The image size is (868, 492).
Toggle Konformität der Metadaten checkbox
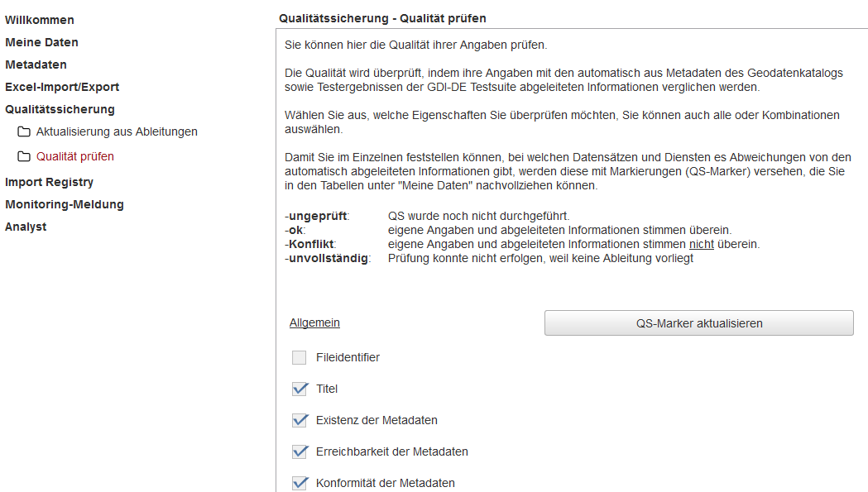pos(300,483)
